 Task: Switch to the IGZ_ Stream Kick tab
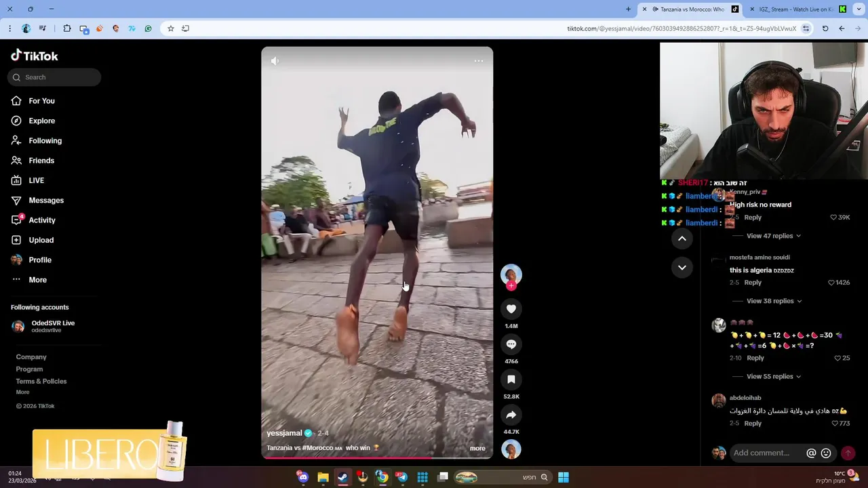click(795, 9)
